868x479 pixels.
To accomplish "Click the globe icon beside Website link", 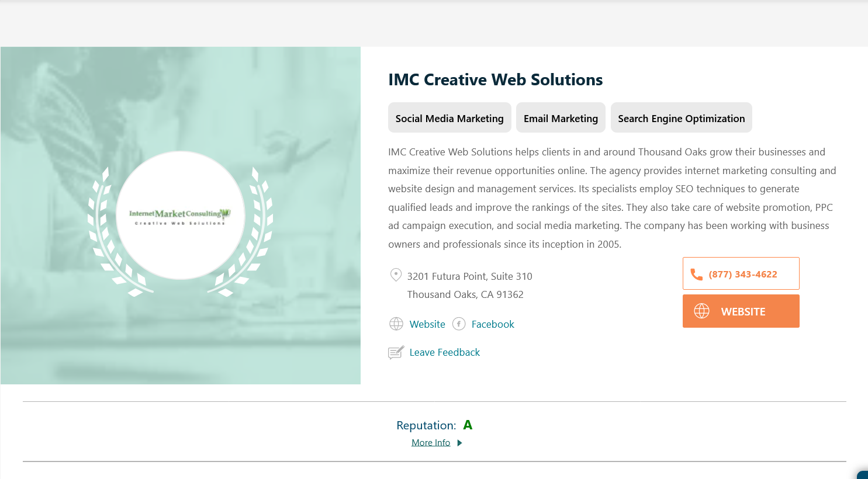I will click(x=396, y=324).
